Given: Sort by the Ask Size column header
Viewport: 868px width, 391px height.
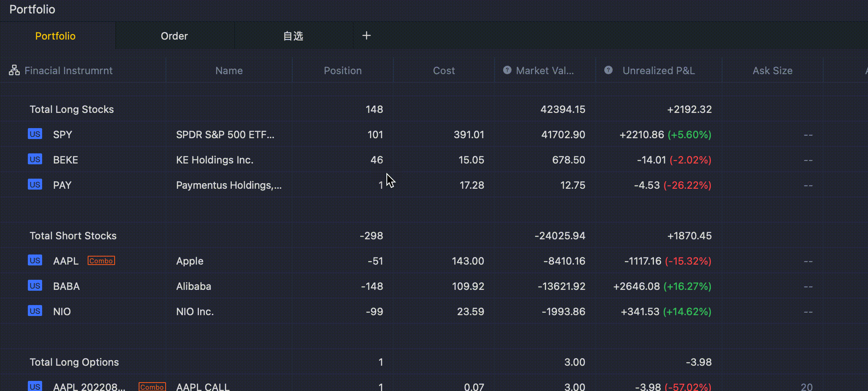Looking at the screenshot, I should tap(773, 70).
